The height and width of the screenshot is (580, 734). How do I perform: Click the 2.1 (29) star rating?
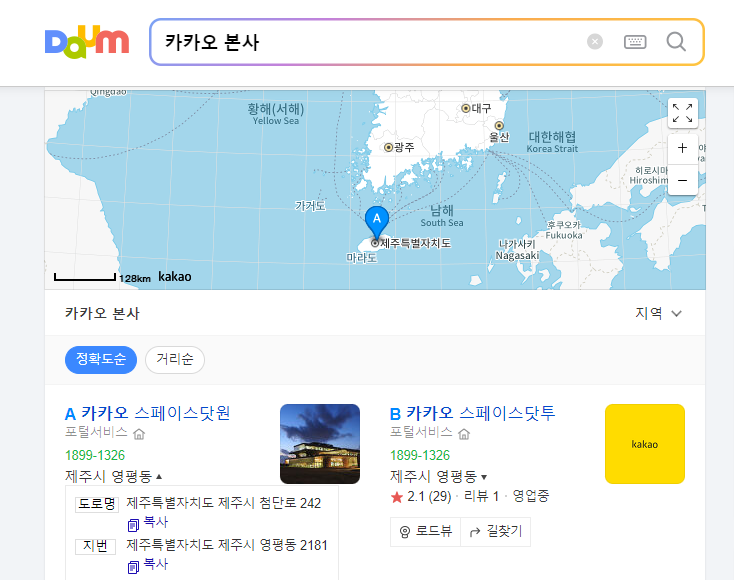[420, 496]
